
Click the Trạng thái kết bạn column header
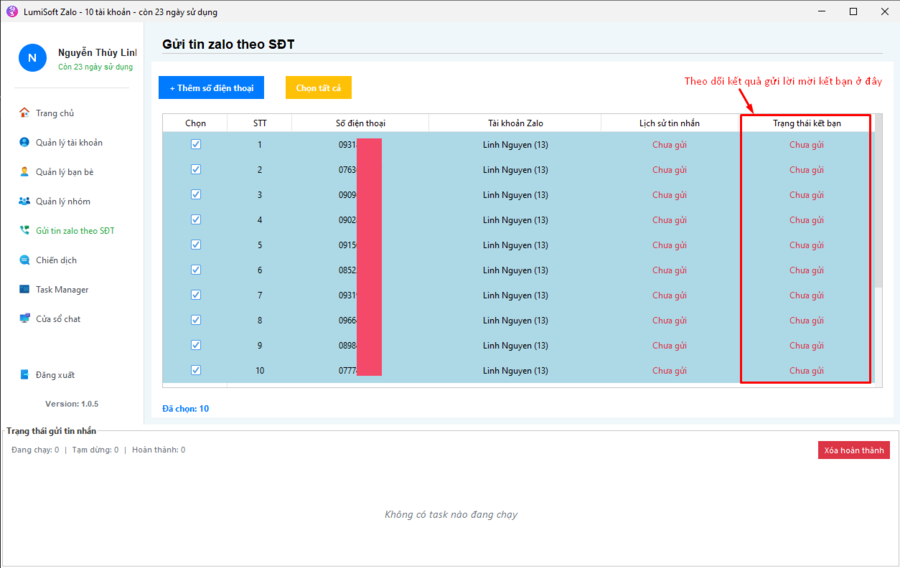coord(806,123)
